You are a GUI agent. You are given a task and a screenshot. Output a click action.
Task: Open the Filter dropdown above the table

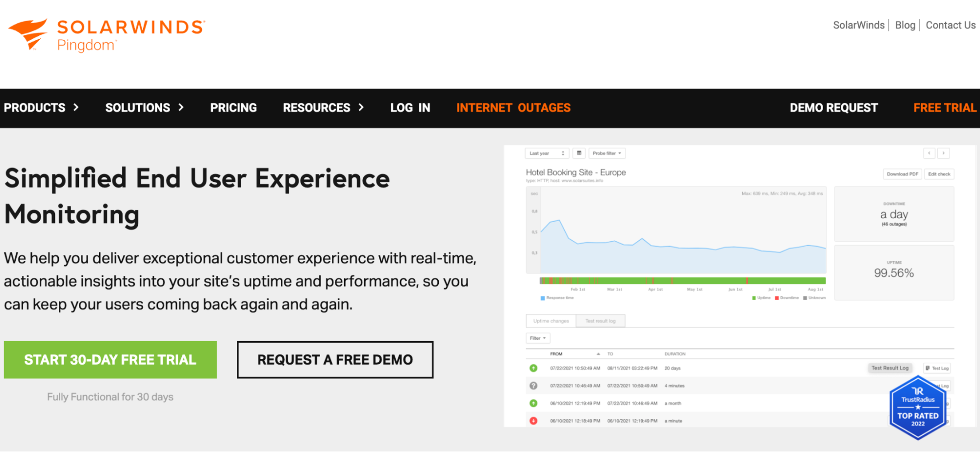tap(538, 338)
